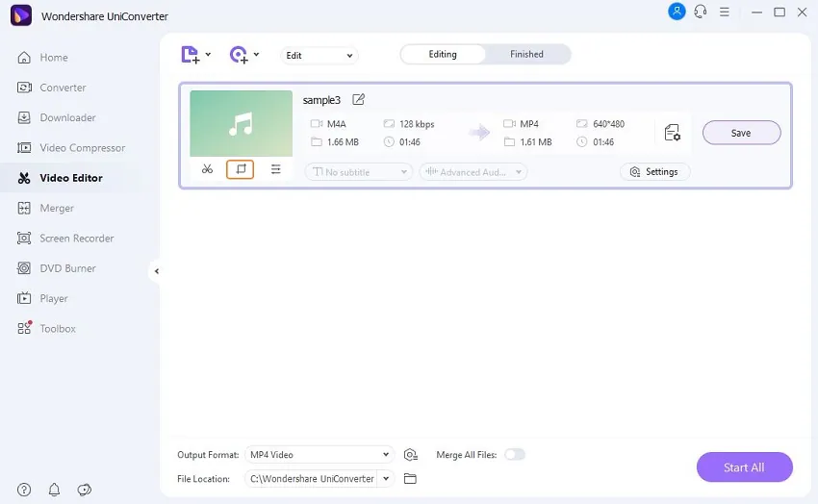This screenshot has width=818, height=504.
Task: Switch to the Editing tab
Action: point(443,54)
